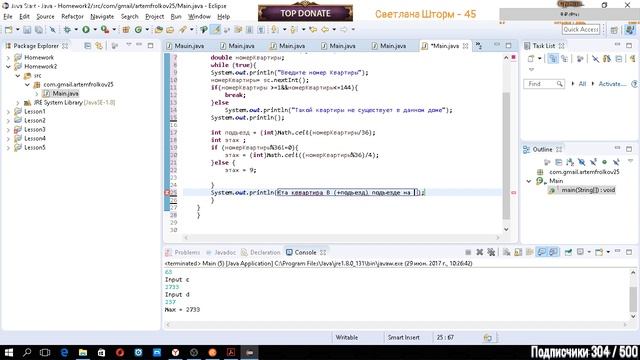Viewport: 640px width, 360px height.
Task: Click the Toggle Mark Occurrences icon
Action: [216, 29]
